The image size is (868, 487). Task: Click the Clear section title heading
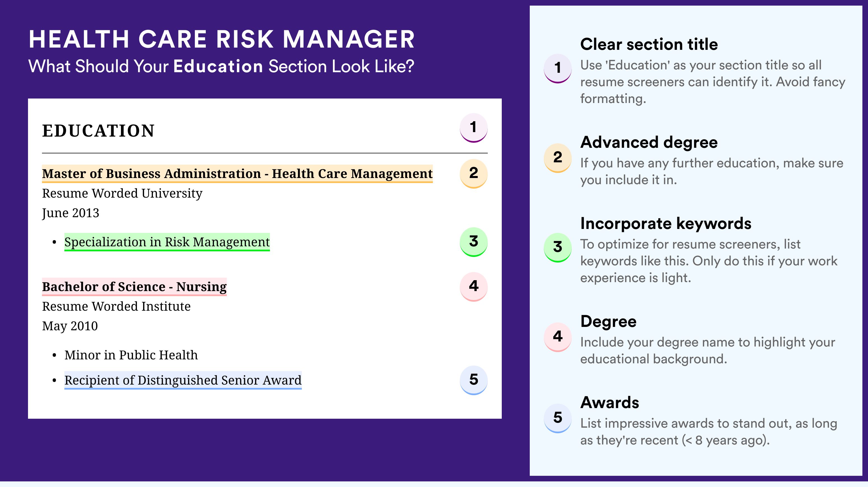[x=649, y=45]
